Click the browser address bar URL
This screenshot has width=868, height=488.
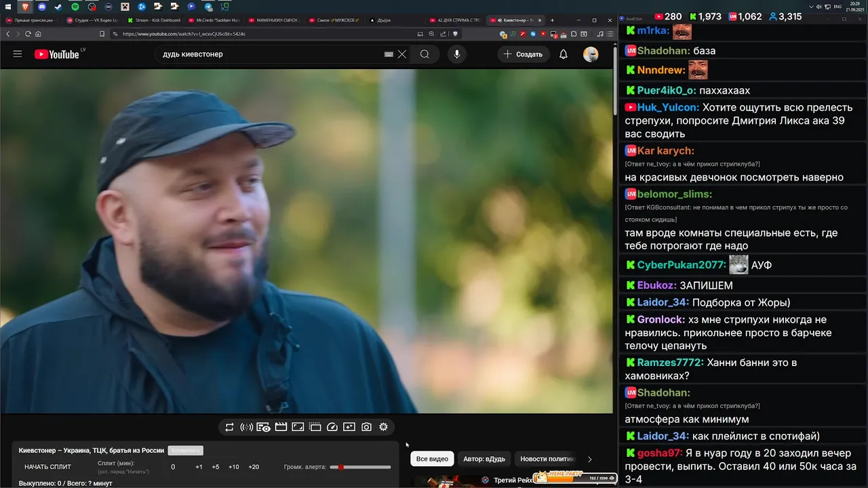pos(184,34)
